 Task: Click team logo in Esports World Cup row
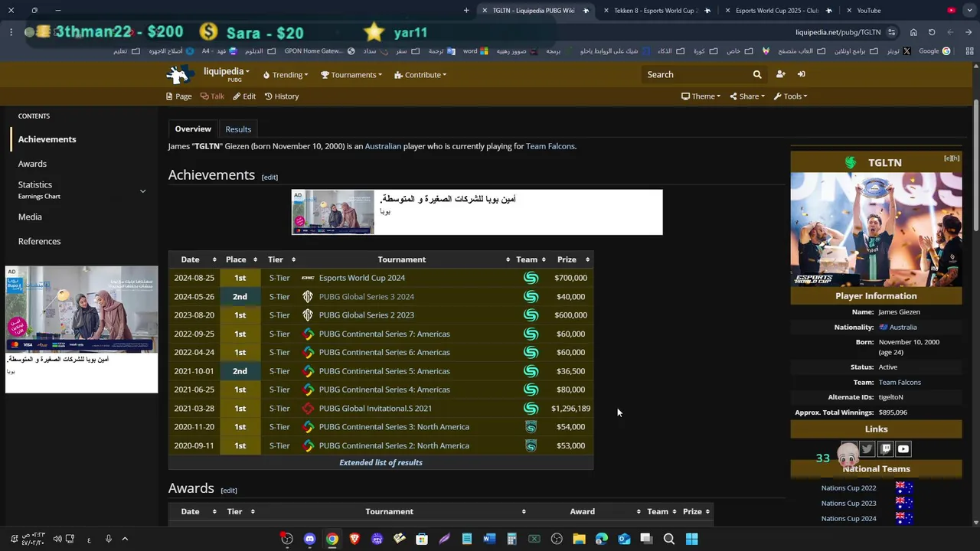[531, 278]
